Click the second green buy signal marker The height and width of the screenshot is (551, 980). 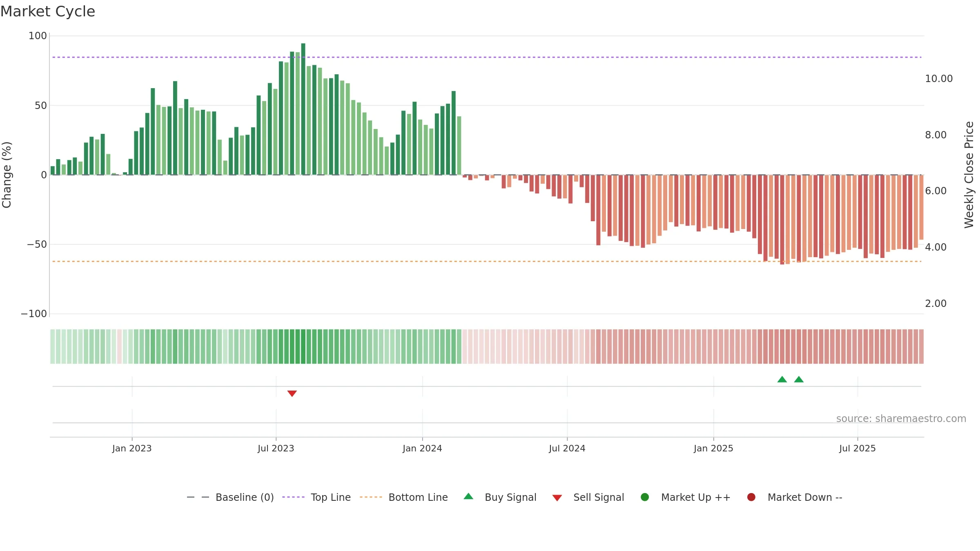799,379
